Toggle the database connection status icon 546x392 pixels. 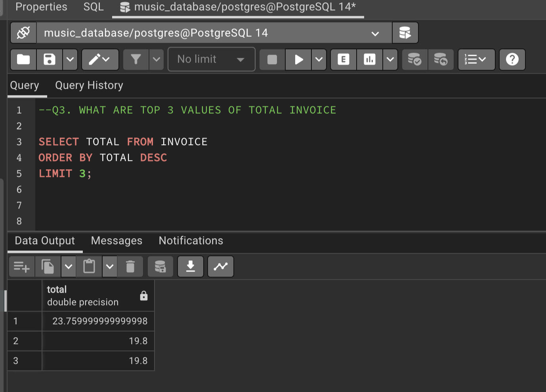pyautogui.click(x=23, y=33)
